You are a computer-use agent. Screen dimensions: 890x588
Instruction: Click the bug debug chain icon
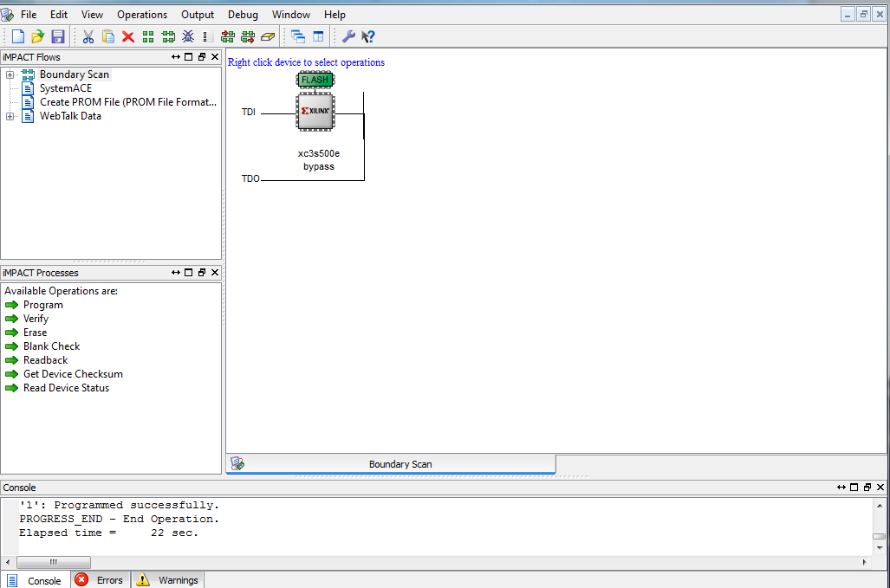click(x=188, y=37)
